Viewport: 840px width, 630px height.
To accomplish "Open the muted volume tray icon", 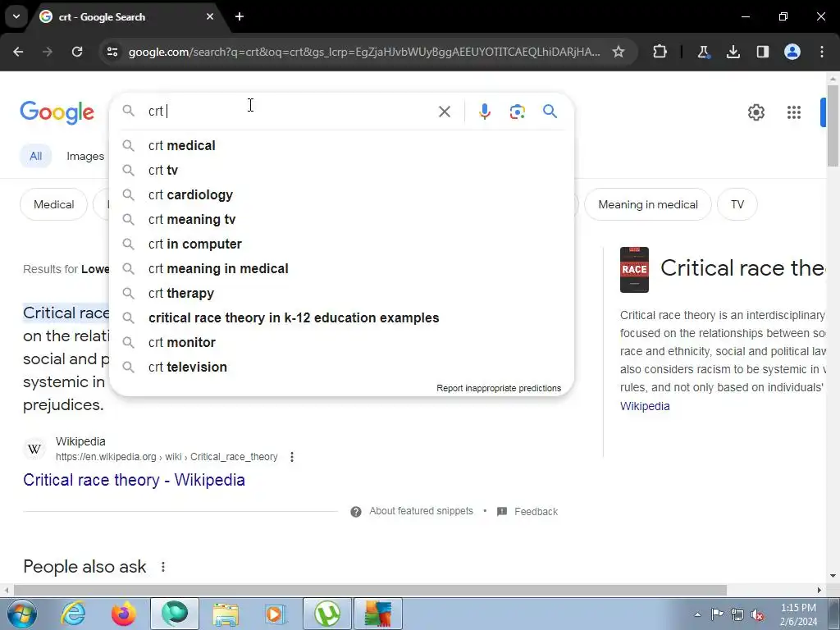I will [x=757, y=614].
